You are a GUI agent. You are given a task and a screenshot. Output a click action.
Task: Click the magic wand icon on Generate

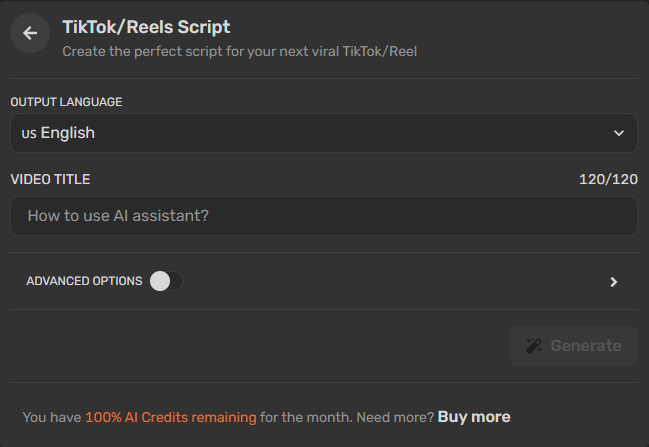coord(534,346)
